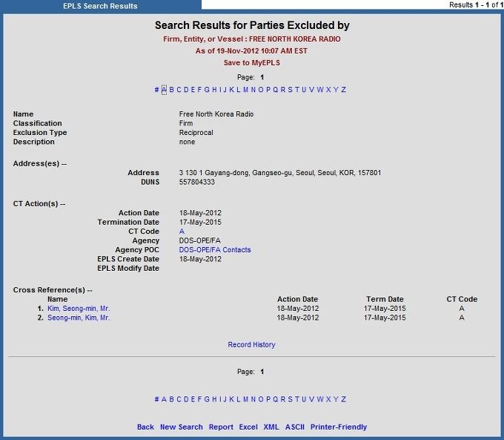Go Back to previous page
The height and width of the screenshot is (440, 504).
coord(145,427)
